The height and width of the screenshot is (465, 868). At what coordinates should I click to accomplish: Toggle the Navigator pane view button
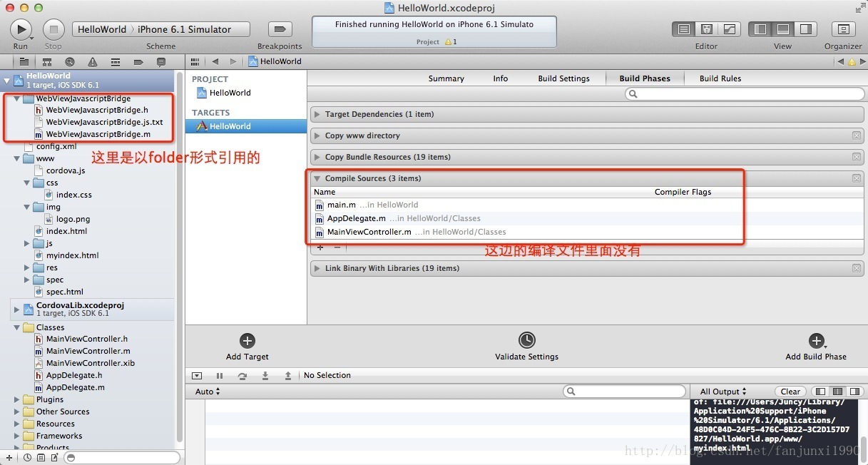coord(760,29)
